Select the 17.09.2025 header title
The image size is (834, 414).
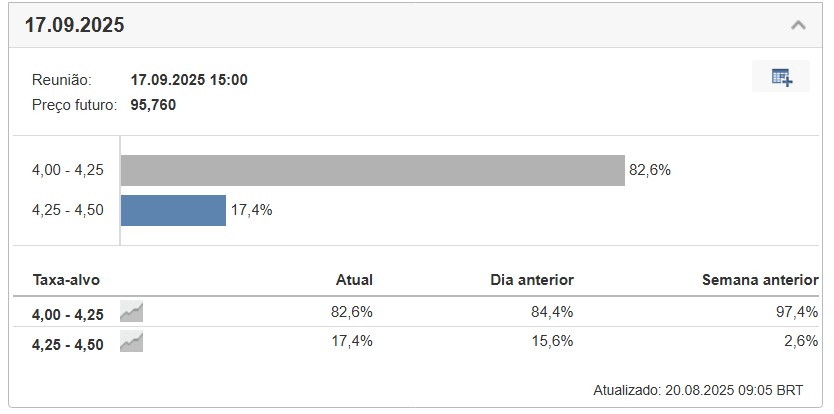click(x=74, y=25)
